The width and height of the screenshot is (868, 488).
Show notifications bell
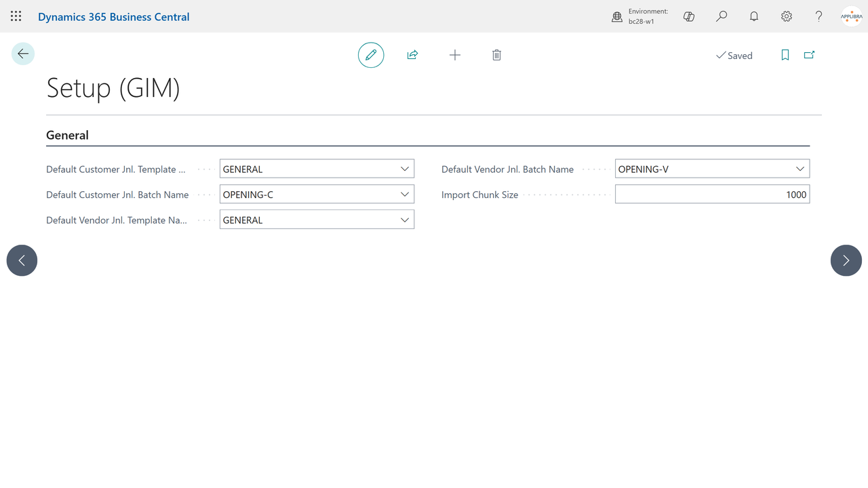(x=754, y=16)
